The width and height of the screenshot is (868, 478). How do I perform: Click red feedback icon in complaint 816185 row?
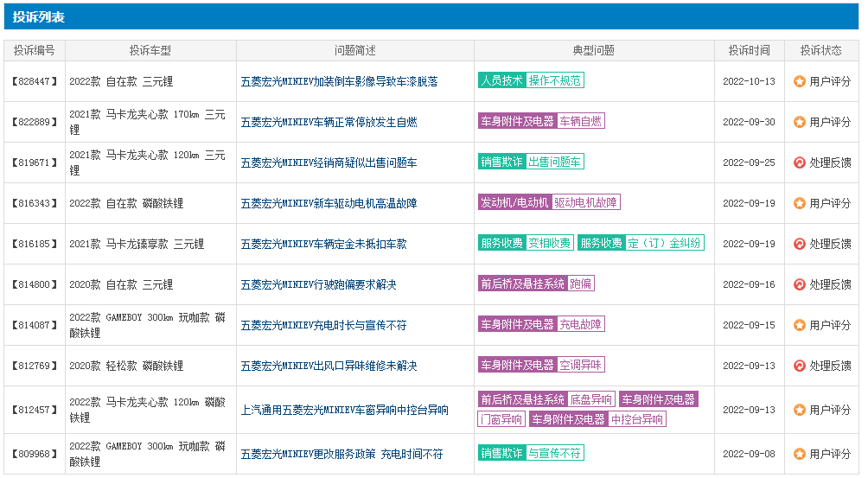click(x=800, y=244)
